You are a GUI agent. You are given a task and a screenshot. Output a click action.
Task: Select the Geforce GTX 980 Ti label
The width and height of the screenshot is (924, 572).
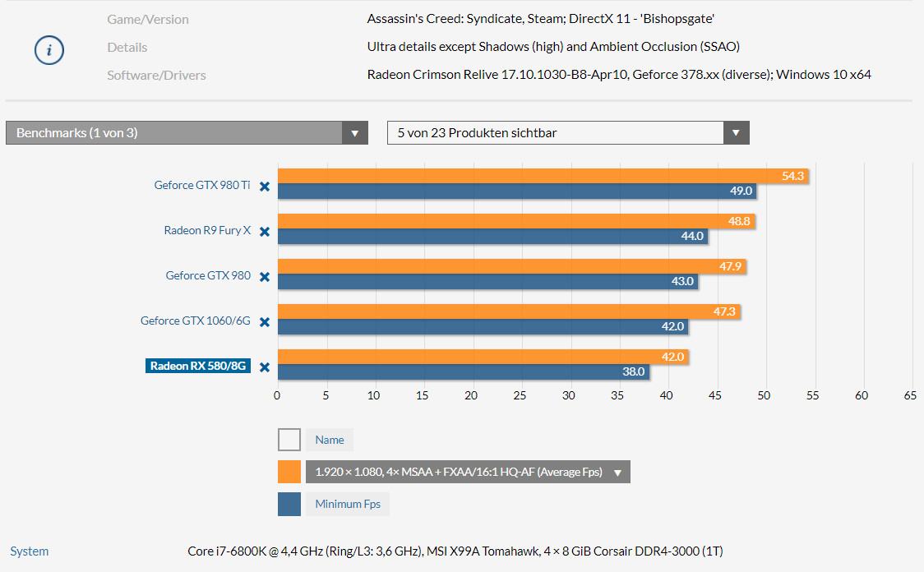tap(202, 185)
